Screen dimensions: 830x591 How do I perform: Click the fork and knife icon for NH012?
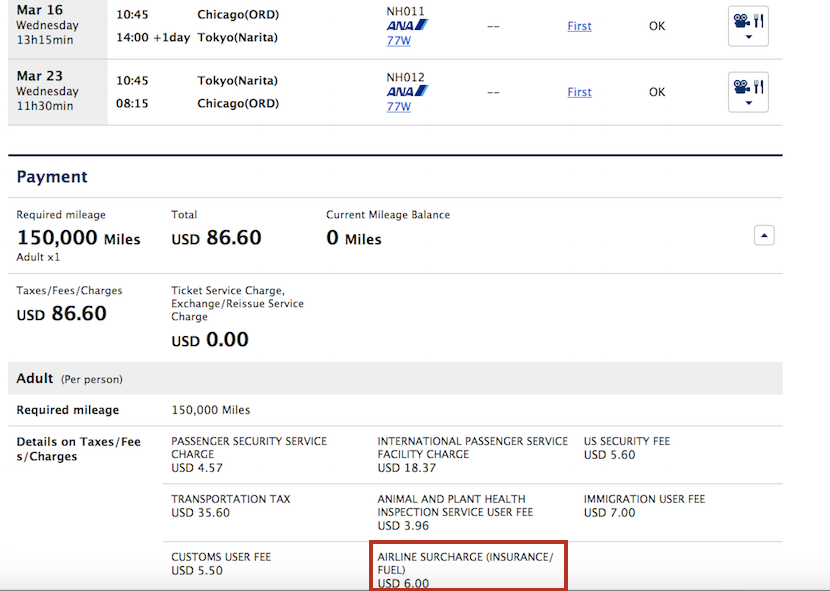coord(758,86)
